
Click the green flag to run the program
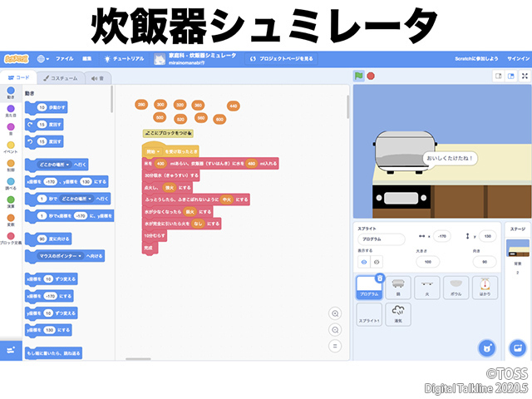(358, 76)
